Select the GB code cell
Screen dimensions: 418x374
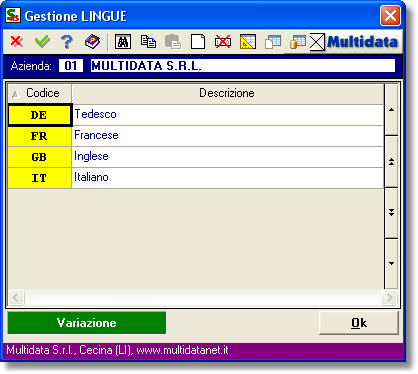coord(40,157)
